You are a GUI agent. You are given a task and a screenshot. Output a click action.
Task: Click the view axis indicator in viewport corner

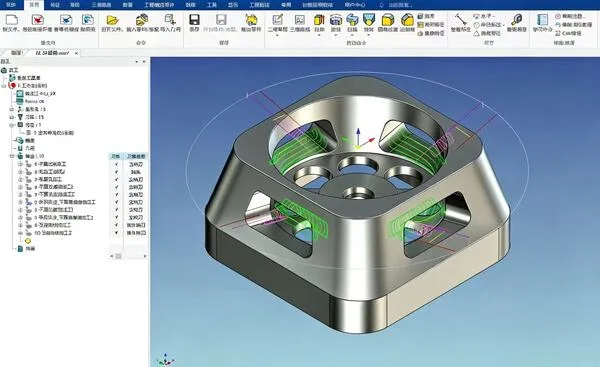pos(165,360)
